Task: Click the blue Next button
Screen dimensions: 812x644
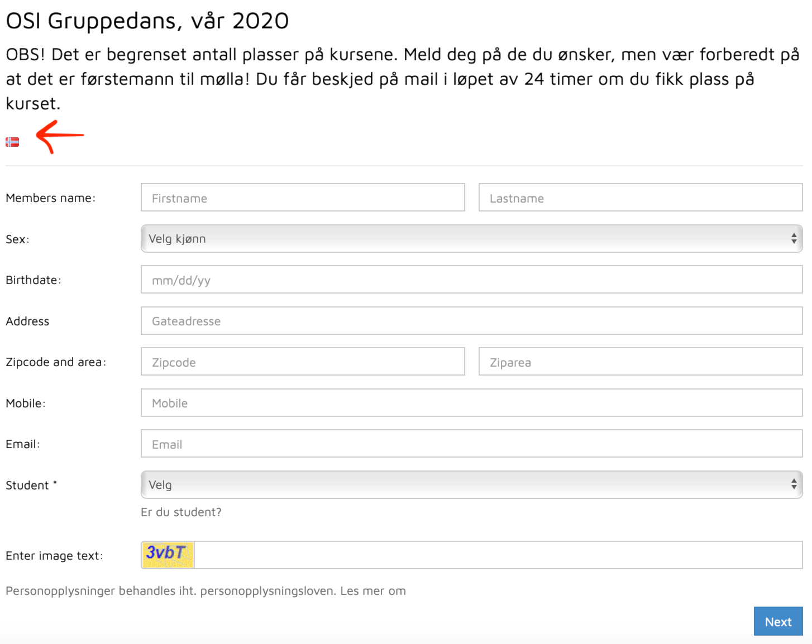Action: 778,621
